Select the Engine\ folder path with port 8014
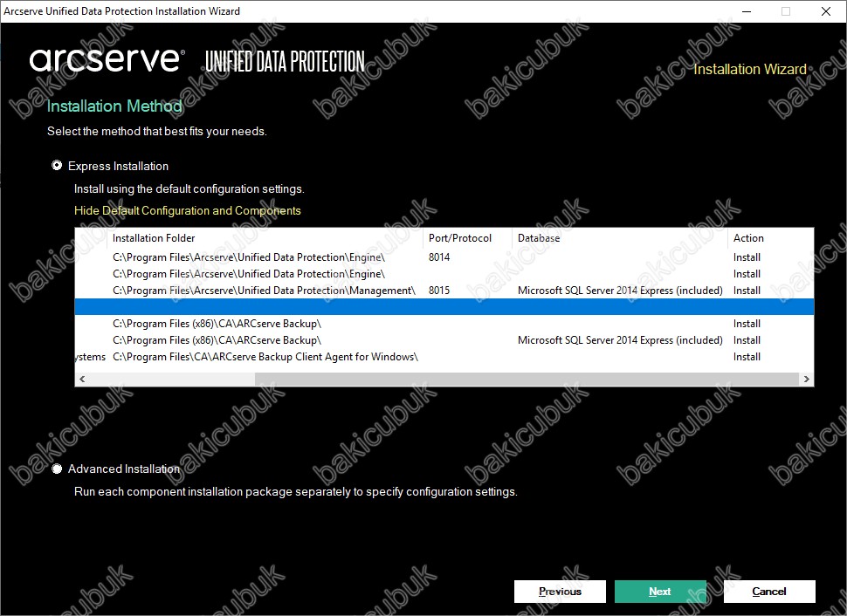The height and width of the screenshot is (616, 847). [x=249, y=257]
